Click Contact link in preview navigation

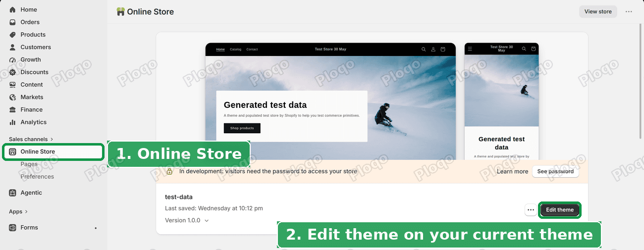coord(252,50)
